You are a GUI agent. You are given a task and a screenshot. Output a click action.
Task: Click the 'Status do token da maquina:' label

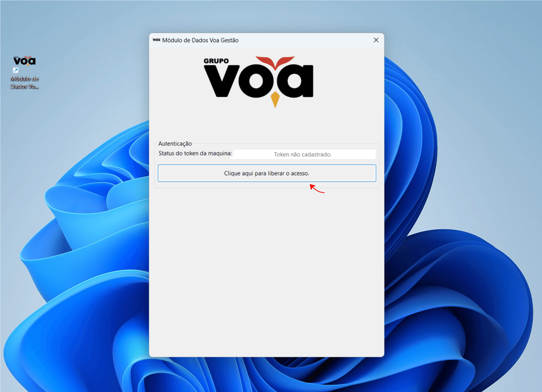pyautogui.click(x=195, y=153)
